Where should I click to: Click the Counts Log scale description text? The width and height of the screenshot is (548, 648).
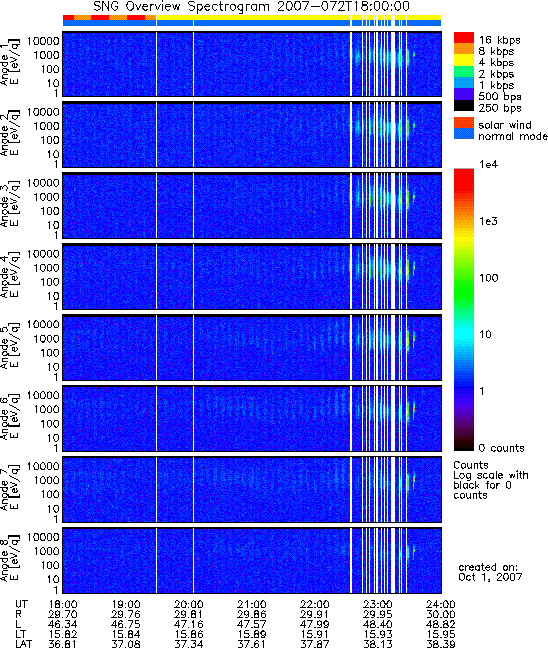[491, 480]
